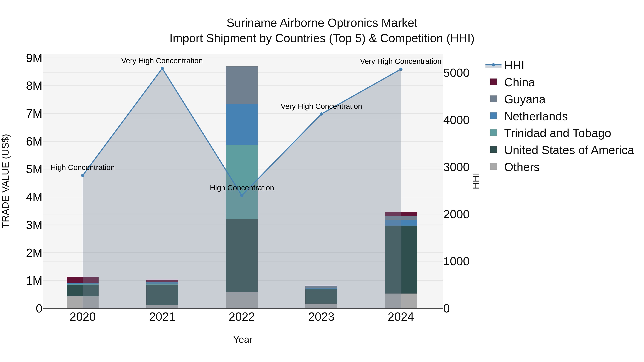Click the 3000 tick on HHI axis

(x=456, y=167)
